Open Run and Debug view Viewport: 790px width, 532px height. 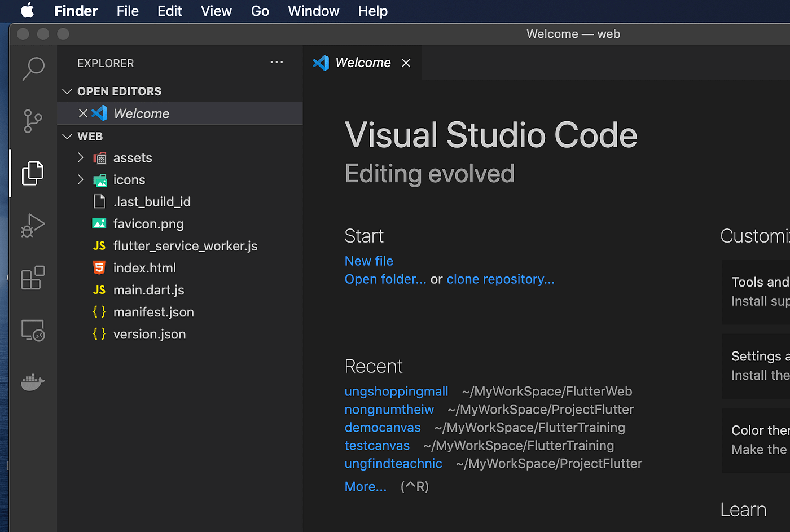pyautogui.click(x=33, y=225)
